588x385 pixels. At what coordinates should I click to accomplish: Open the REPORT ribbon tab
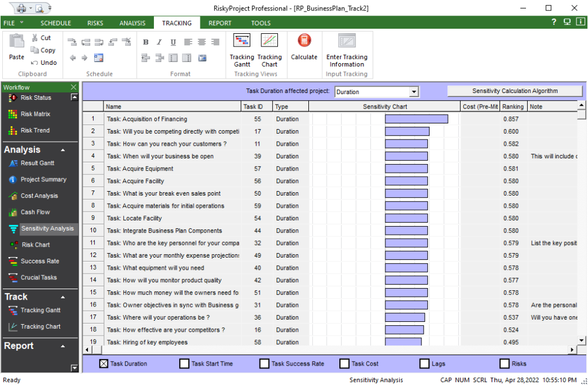219,23
